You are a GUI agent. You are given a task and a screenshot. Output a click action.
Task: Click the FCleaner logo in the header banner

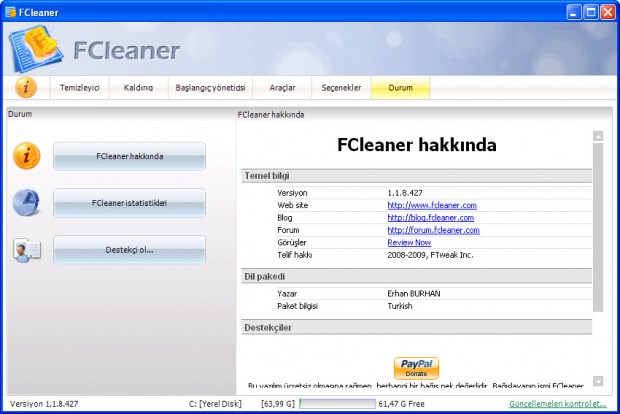point(36,49)
